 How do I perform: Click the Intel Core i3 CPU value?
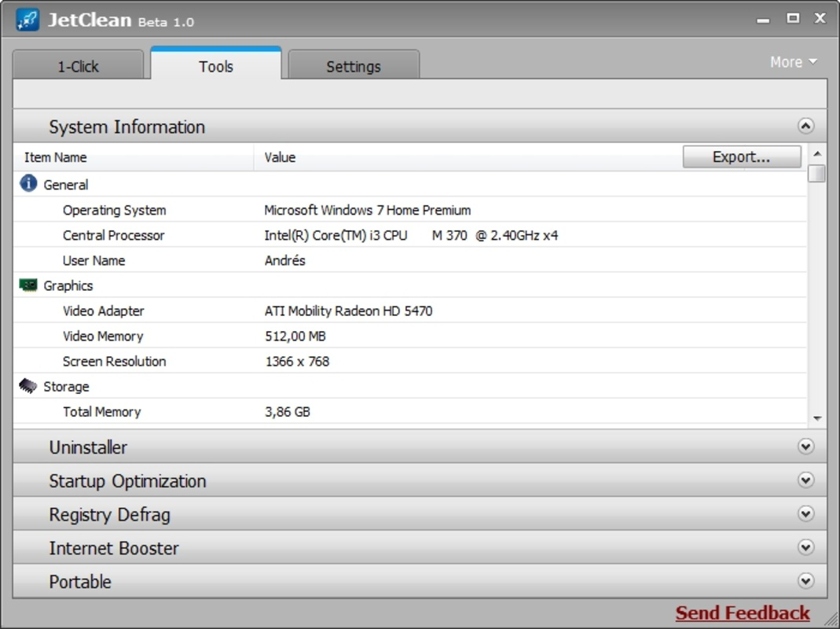[411, 235]
